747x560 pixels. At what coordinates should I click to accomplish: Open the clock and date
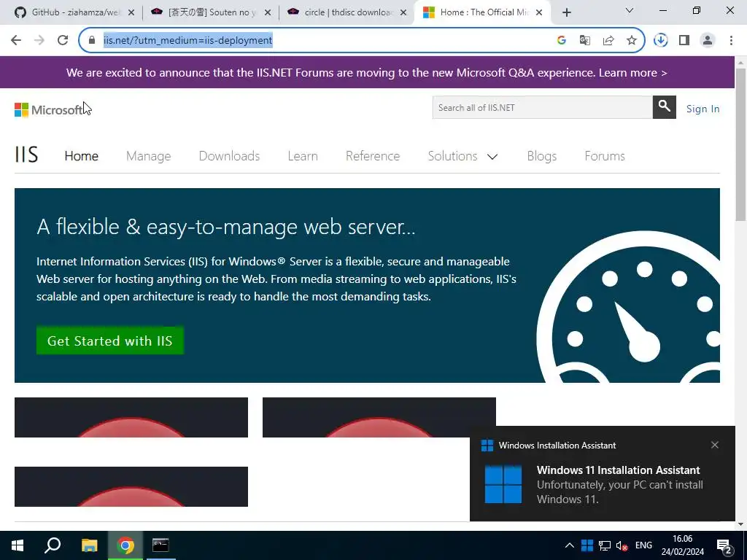click(x=682, y=545)
